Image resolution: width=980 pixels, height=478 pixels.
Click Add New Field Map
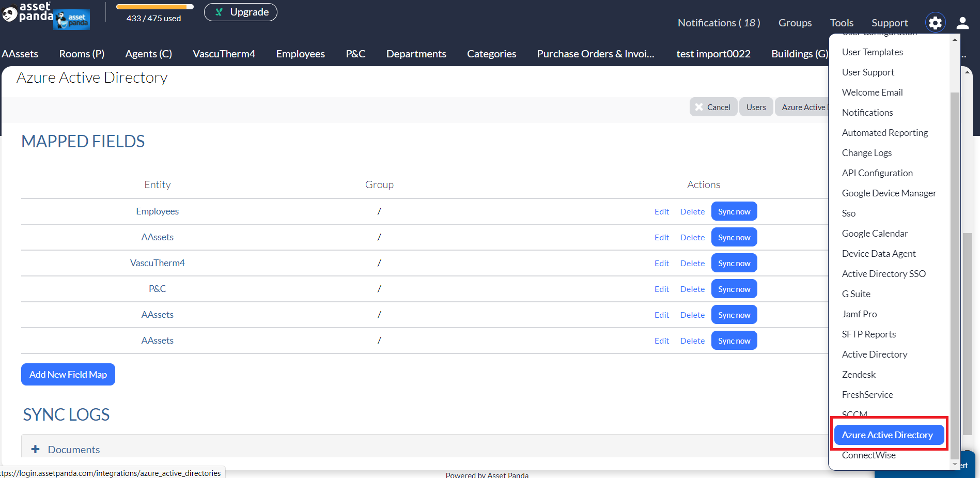pyautogui.click(x=68, y=374)
